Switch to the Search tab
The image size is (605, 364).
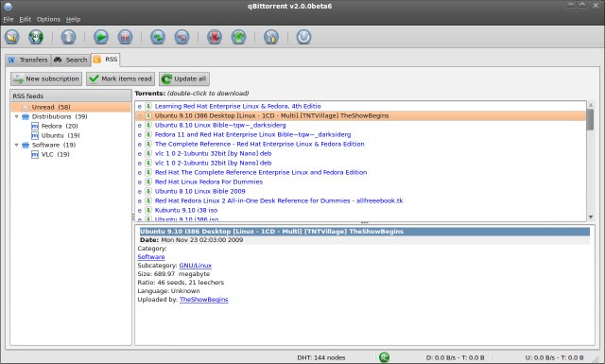pyautogui.click(x=71, y=60)
